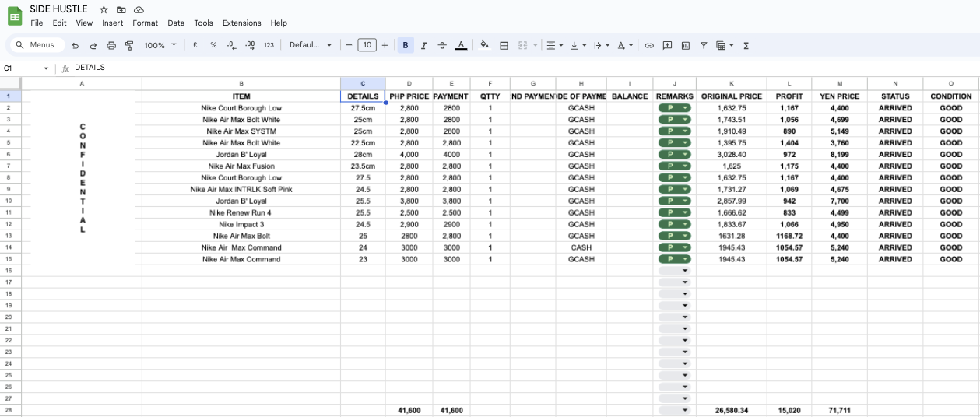Screen dimensions: 980x417
Task: Open the Format menu
Action: [146, 23]
